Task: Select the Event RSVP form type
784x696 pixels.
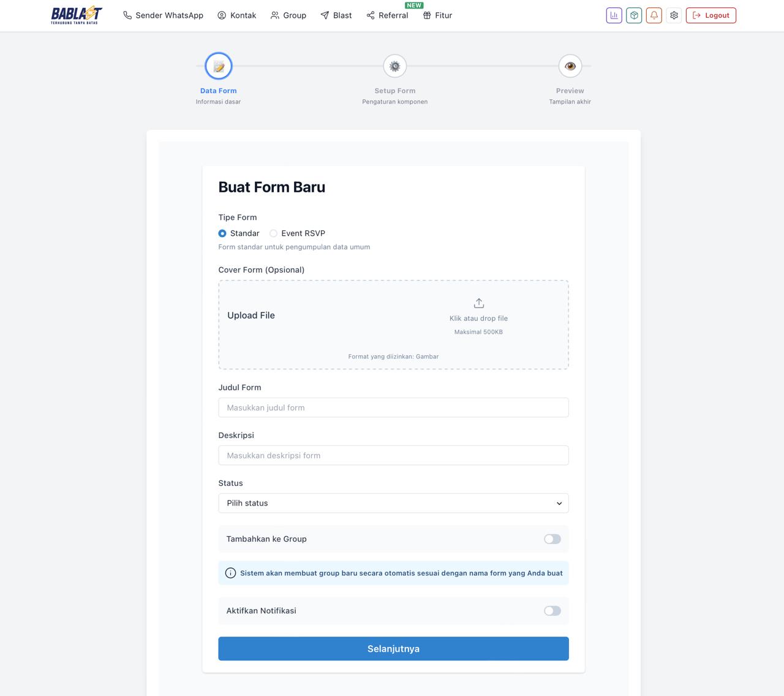Action: [x=273, y=233]
